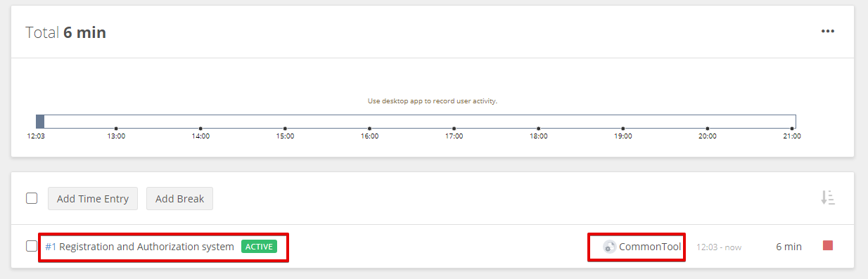Open the #1 Registration and Authorization system task
This screenshot has height=279, width=868.
(139, 247)
